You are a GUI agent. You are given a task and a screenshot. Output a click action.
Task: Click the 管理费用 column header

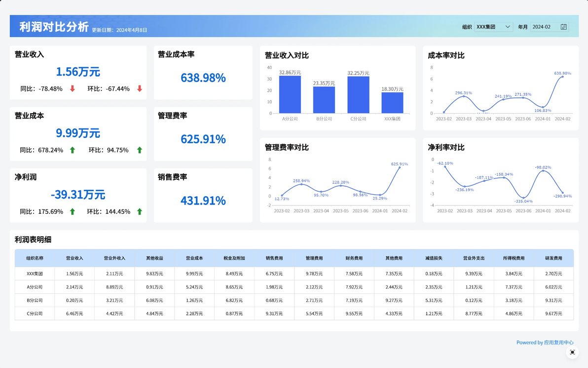tap(314, 258)
